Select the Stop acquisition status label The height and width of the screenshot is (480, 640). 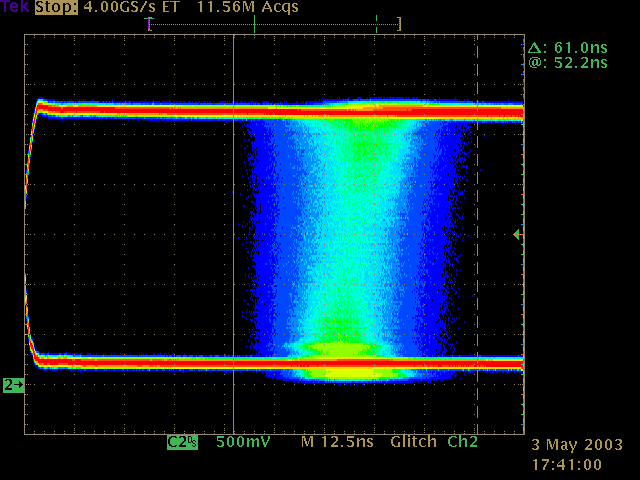[x=56, y=7]
